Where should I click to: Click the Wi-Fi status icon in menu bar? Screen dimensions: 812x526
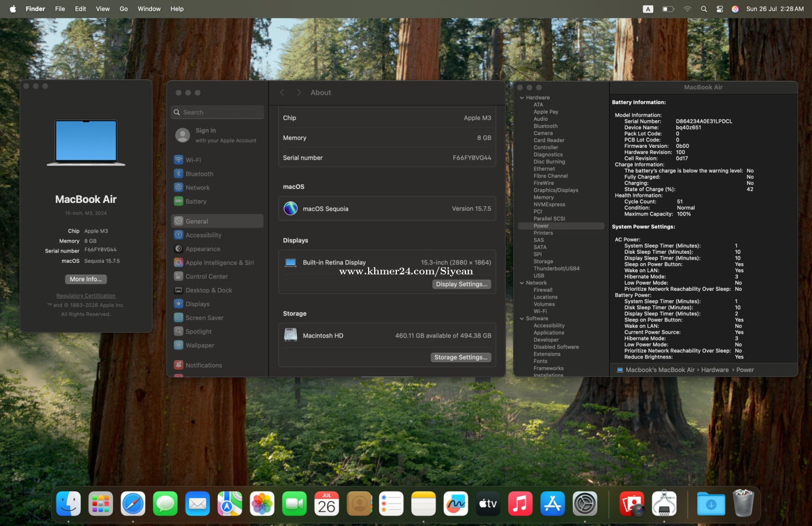point(687,9)
